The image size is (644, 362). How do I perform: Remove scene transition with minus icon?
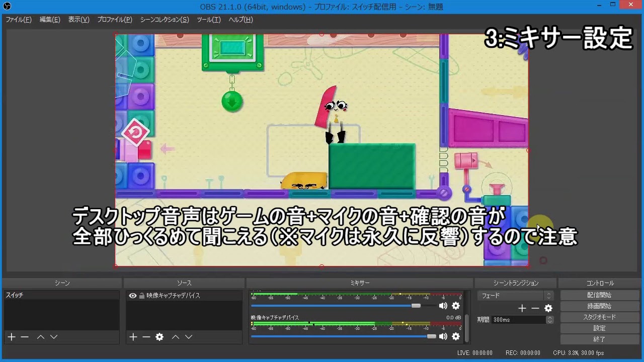tap(535, 308)
